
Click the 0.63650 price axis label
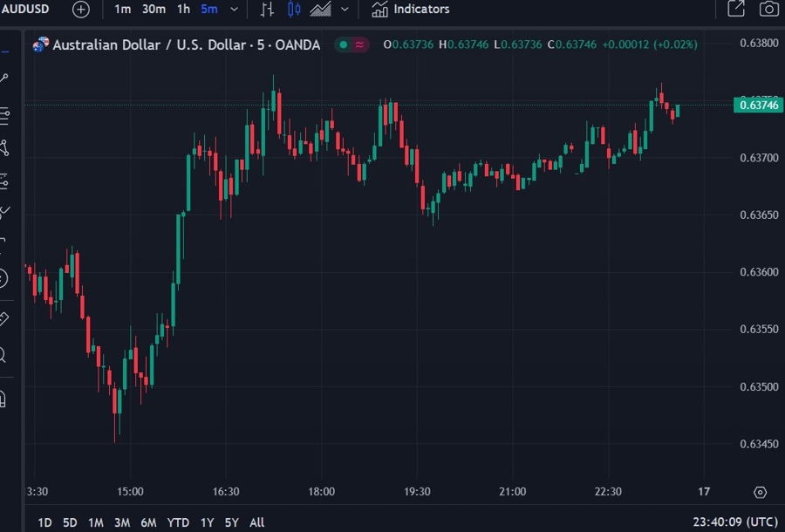click(760, 215)
